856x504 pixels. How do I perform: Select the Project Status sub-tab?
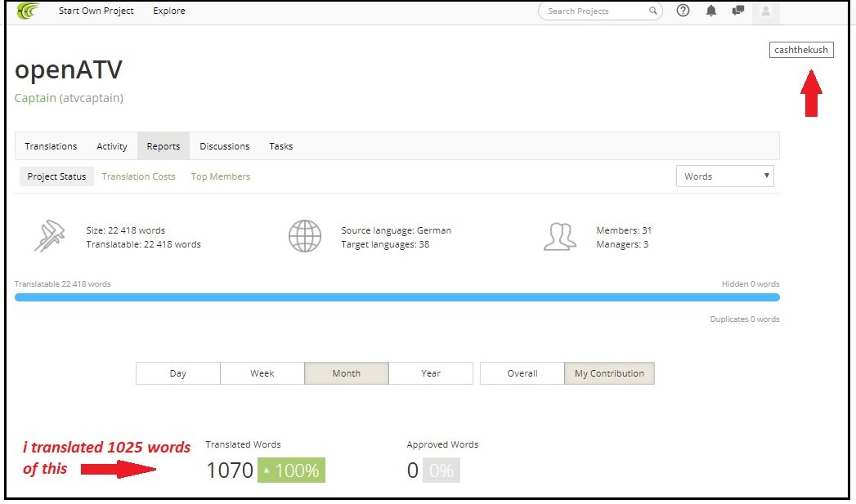[x=56, y=176]
